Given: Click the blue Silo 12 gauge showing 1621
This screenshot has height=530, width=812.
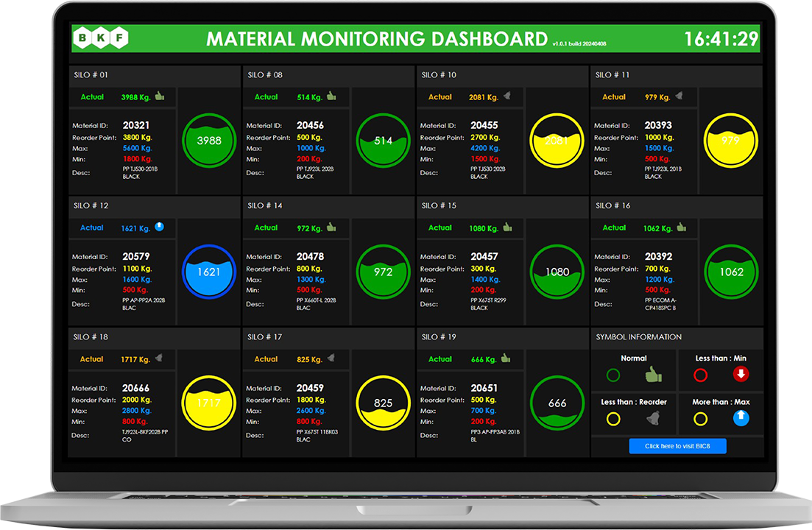Looking at the screenshot, I should tap(209, 272).
